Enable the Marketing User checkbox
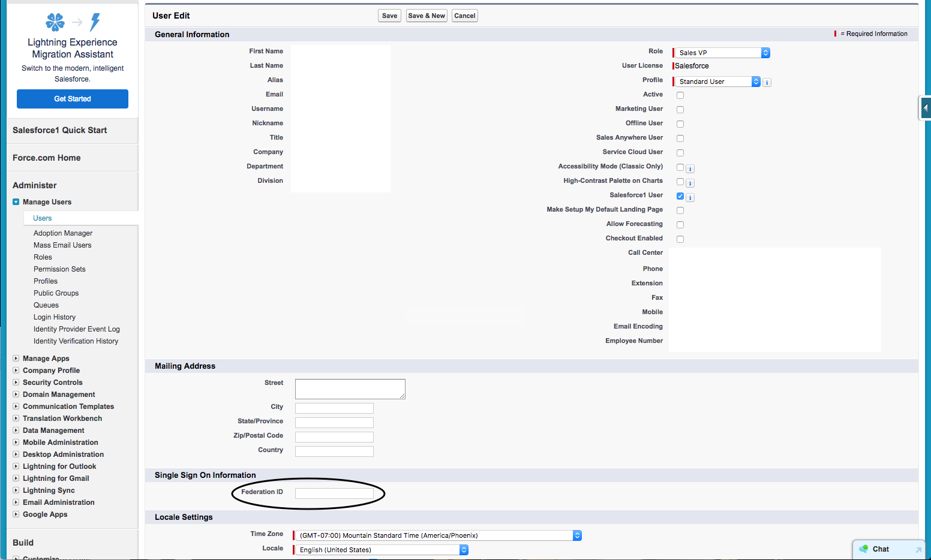Viewport: 931px width, 560px height. 680,110
